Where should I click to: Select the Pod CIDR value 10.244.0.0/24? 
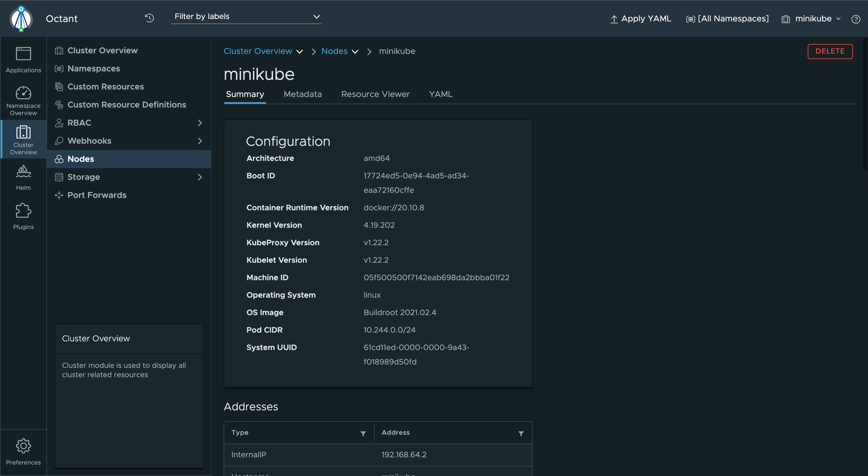pyautogui.click(x=389, y=330)
